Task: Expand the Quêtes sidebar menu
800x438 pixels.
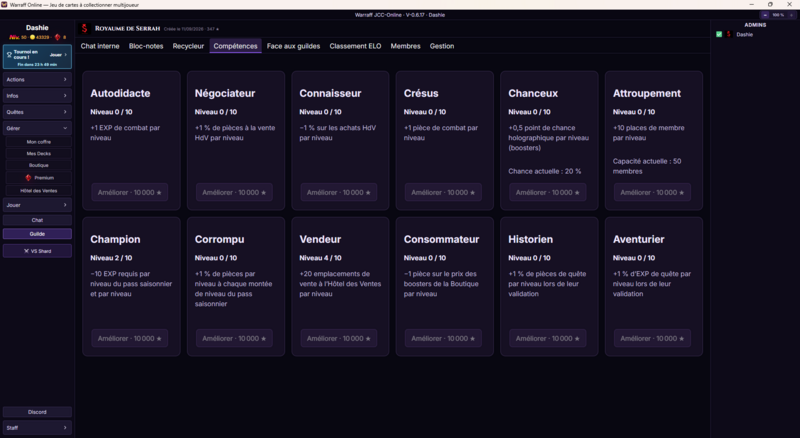Action: 37,112
